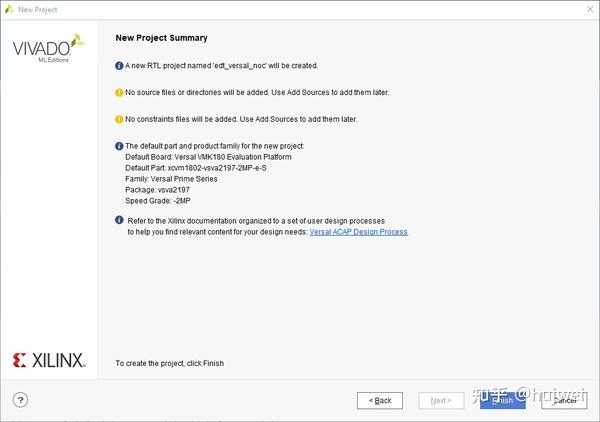The width and height of the screenshot is (600, 422).
Task: Click the Vivado ML Editions logo
Action: click(x=48, y=50)
